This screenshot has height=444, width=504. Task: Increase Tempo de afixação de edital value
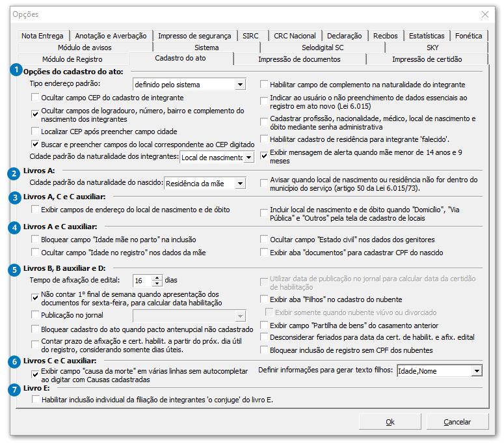point(157,277)
